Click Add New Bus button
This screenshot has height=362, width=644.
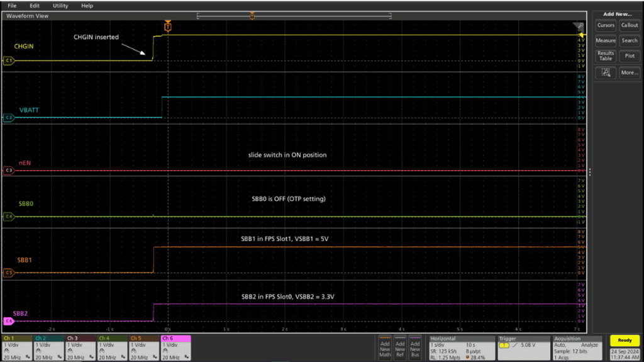pos(415,346)
